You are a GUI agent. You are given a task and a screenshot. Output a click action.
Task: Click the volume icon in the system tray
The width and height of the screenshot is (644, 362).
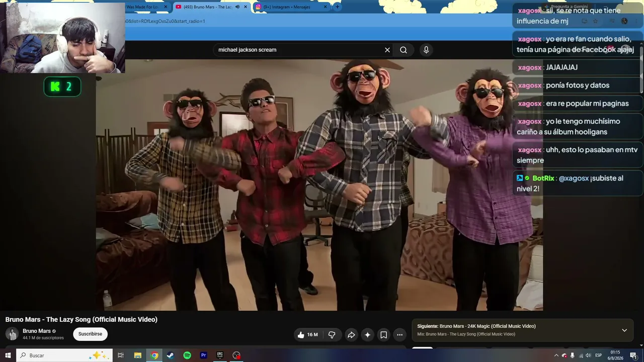pos(589,355)
